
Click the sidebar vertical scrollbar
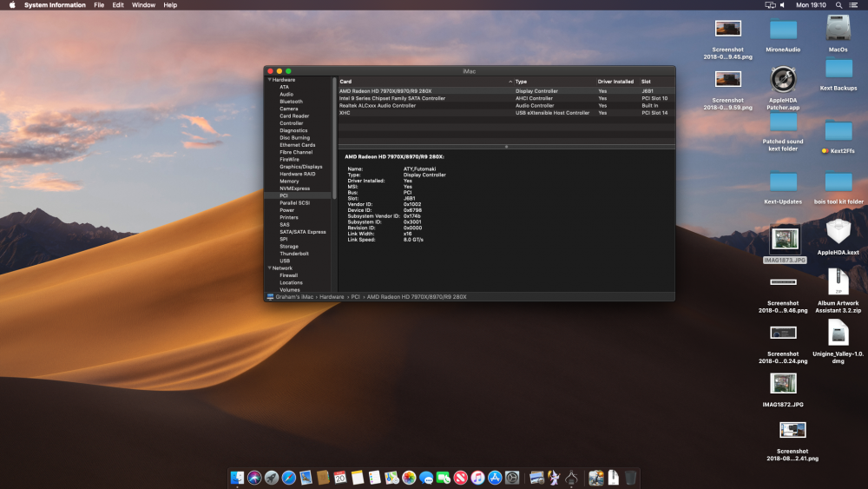(334, 138)
